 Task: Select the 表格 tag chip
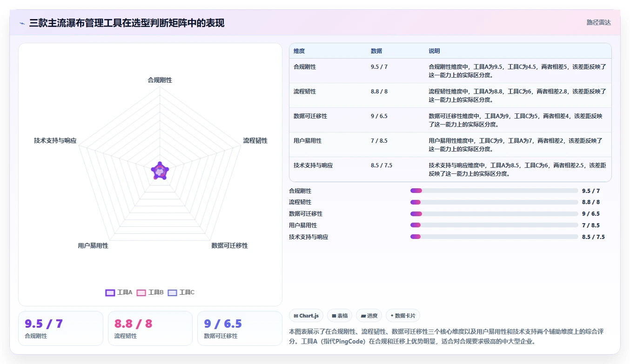click(x=340, y=316)
